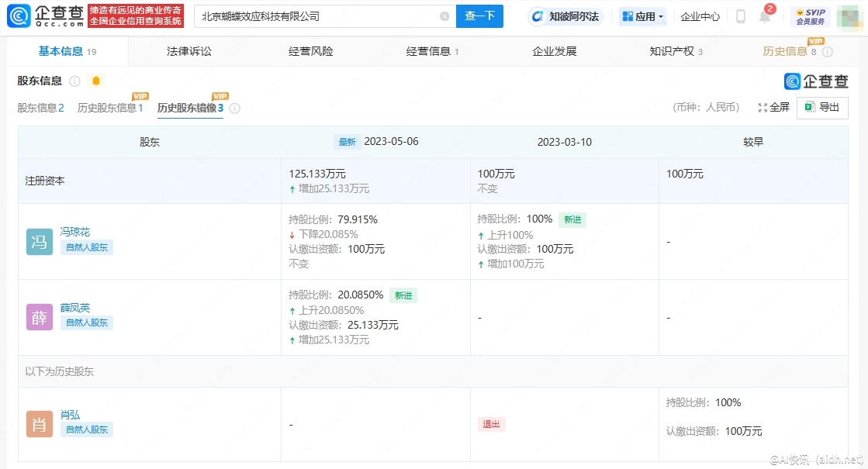Toggle 全屏 fullscreen view

tap(773, 107)
